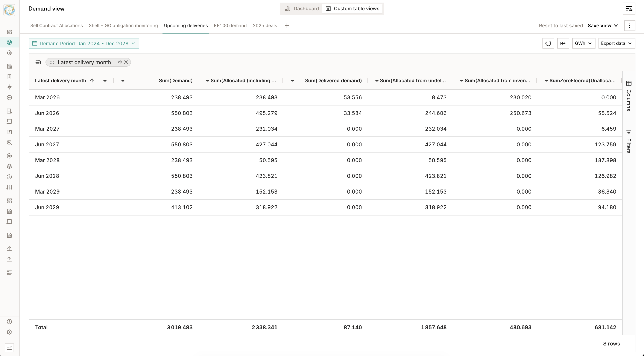Toggle sort direction on Latest delivery month chip
The image size is (644, 356).
[120, 62]
